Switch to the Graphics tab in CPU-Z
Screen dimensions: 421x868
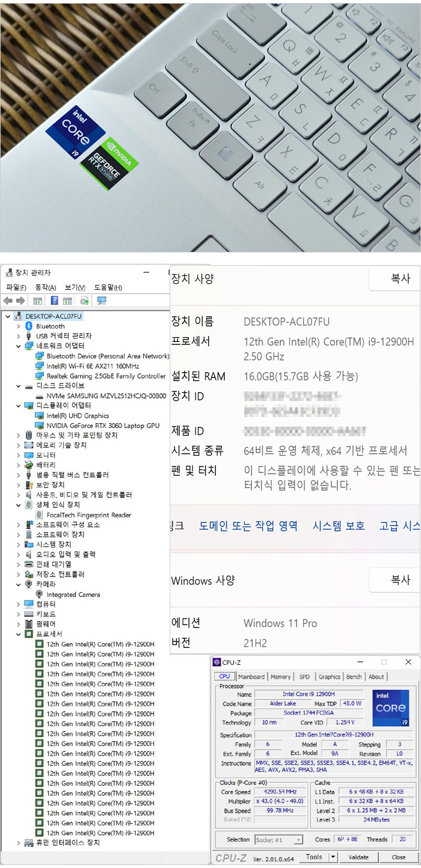330,677
